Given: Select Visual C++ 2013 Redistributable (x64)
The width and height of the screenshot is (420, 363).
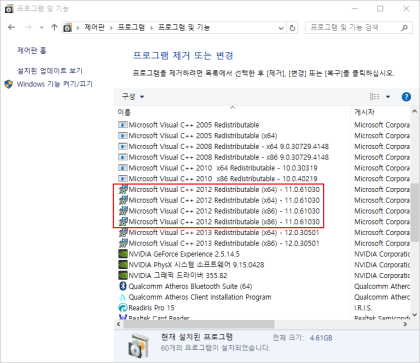Looking at the screenshot, I should pos(224,232).
